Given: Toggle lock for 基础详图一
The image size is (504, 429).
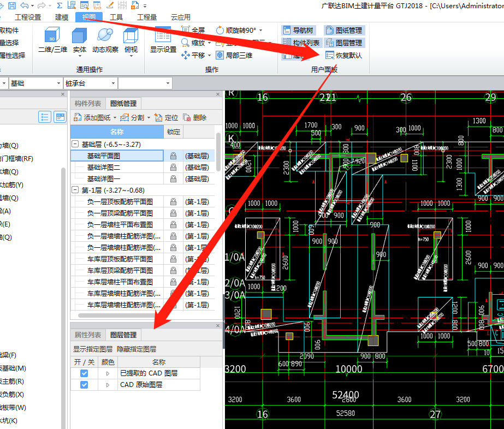Looking at the screenshot, I should 173,179.
